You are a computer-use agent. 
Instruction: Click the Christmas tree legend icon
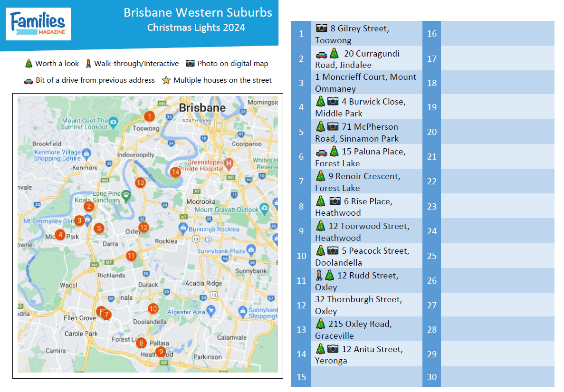pyautogui.click(x=29, y=64)
